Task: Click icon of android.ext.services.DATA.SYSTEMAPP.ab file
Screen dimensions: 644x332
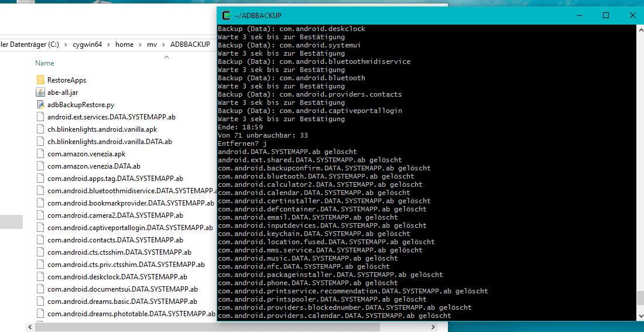Action: pyautogui.click(x=40, y=117)
